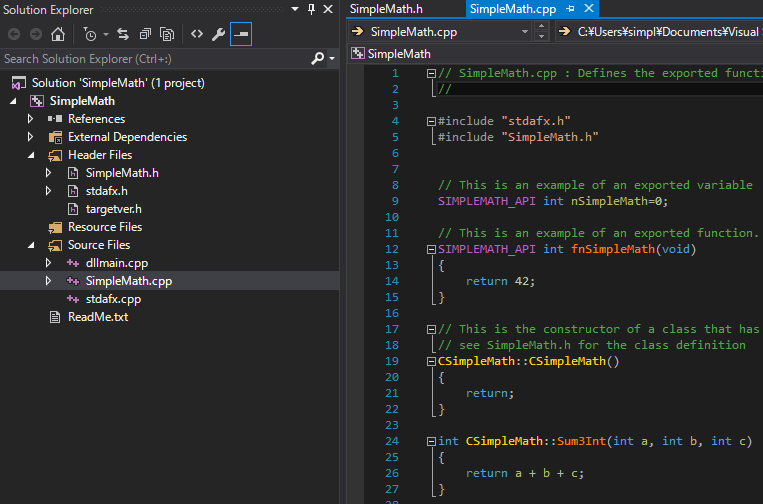Select the References item

pos(96,119)
